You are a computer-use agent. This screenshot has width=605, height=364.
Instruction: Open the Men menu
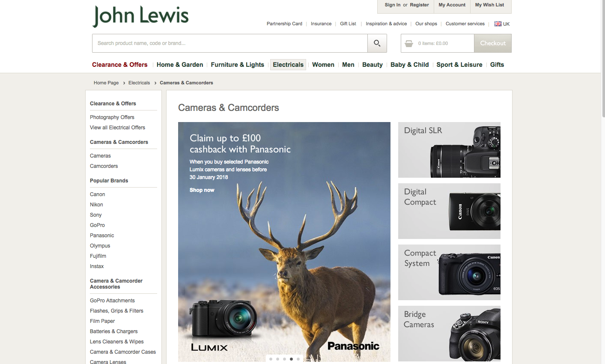coord(348,65)
